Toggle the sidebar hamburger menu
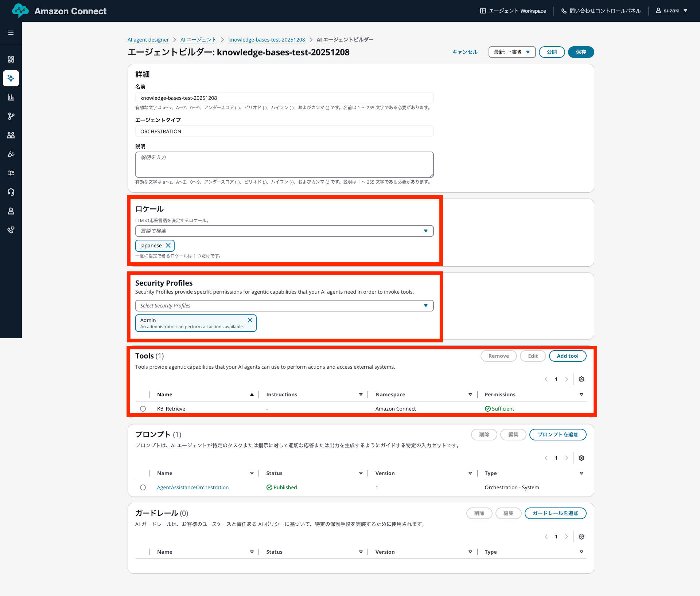The image size is (700, 596). click(11, 33)
